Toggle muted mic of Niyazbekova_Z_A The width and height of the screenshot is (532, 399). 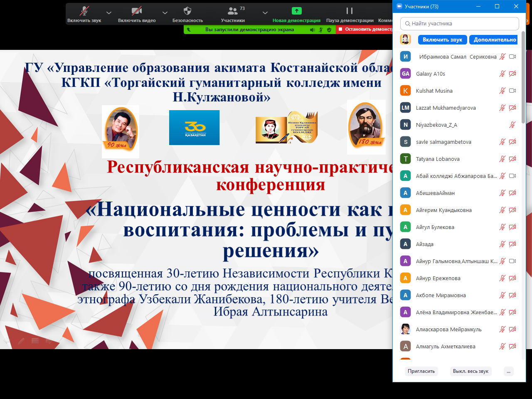[512, 125]
